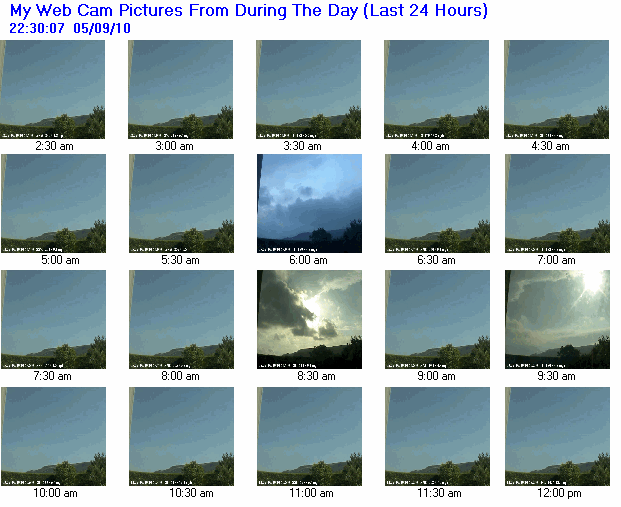The width and height of the screenshot is (621, 507).
Task: Select the 4:00 am webcam picture
Action: tap(436, 89)
